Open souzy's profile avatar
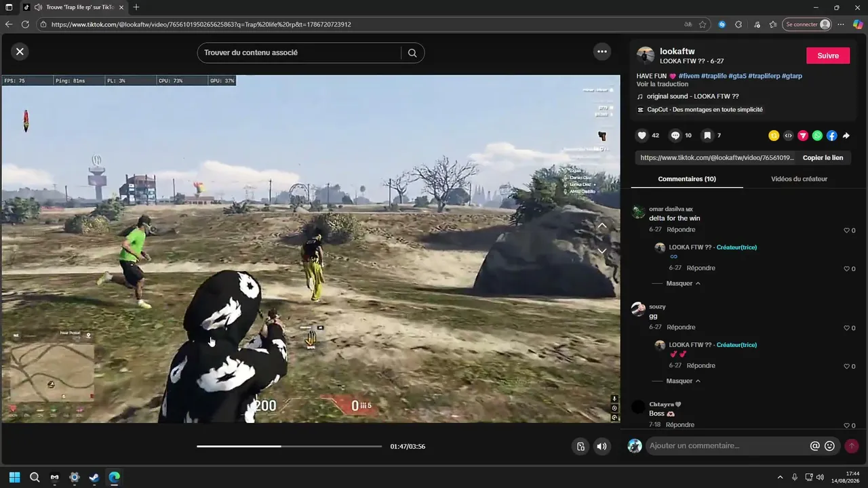This screenshot has height=488, width=868. (x=638, y=310)
